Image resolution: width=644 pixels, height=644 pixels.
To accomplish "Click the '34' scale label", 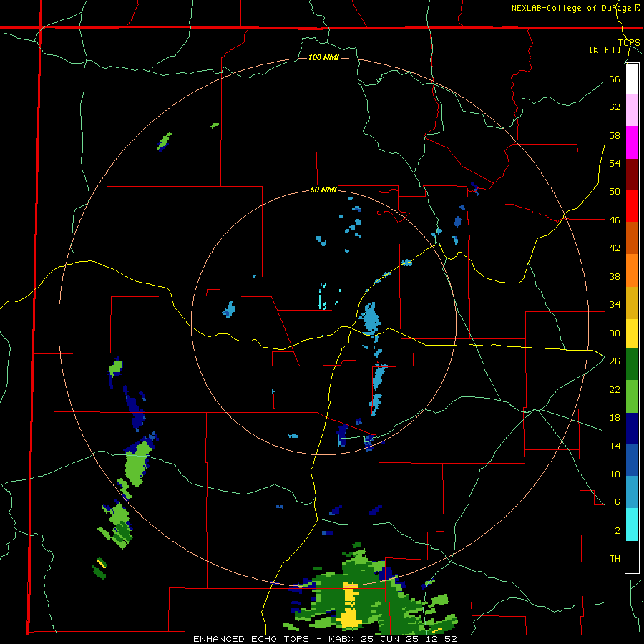I will tap(615, 304).
